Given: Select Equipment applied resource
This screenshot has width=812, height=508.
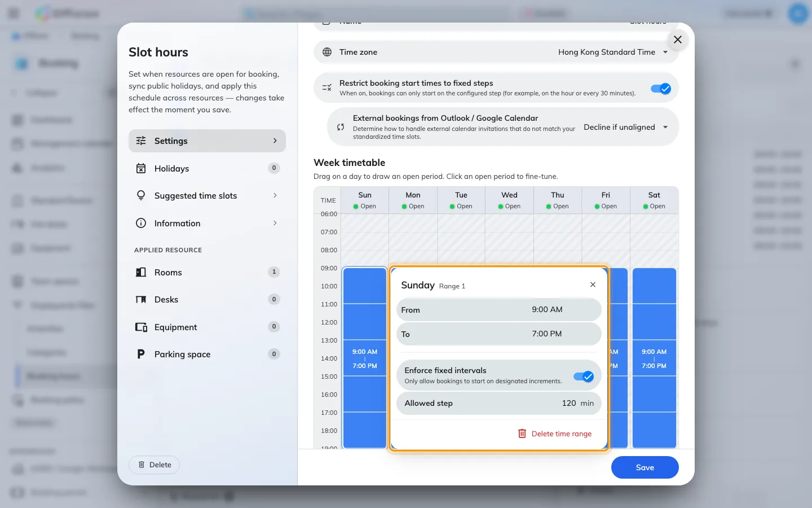Looking at the screenshot, I should 207,327.
